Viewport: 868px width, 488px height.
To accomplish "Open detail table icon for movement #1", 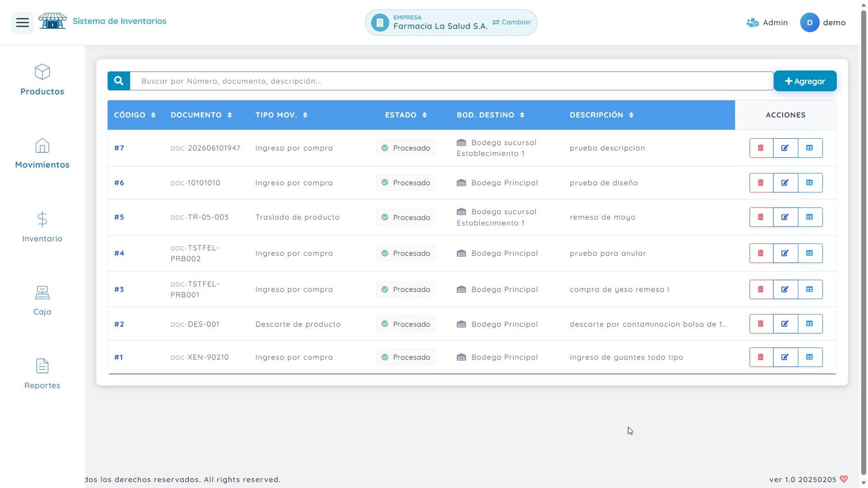I will coord(810,357).
